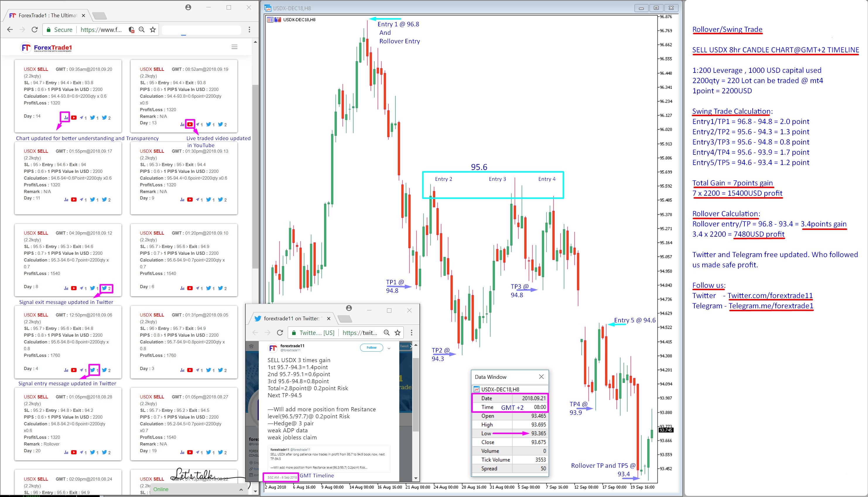Viewport: 868px width, 497px height.
Task: Select Date 2018.09.21 in Data Window
Action: coord(534,398)
